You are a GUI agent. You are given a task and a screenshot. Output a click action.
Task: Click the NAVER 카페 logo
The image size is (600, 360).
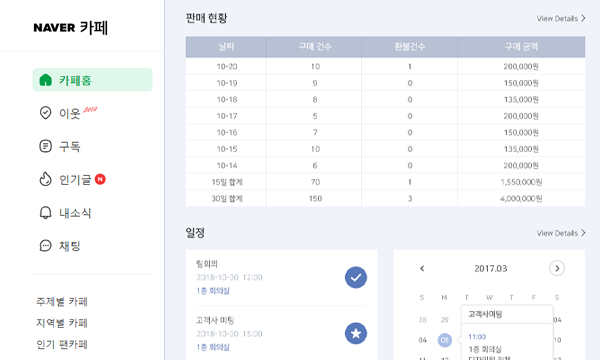(x=70, y=28)
